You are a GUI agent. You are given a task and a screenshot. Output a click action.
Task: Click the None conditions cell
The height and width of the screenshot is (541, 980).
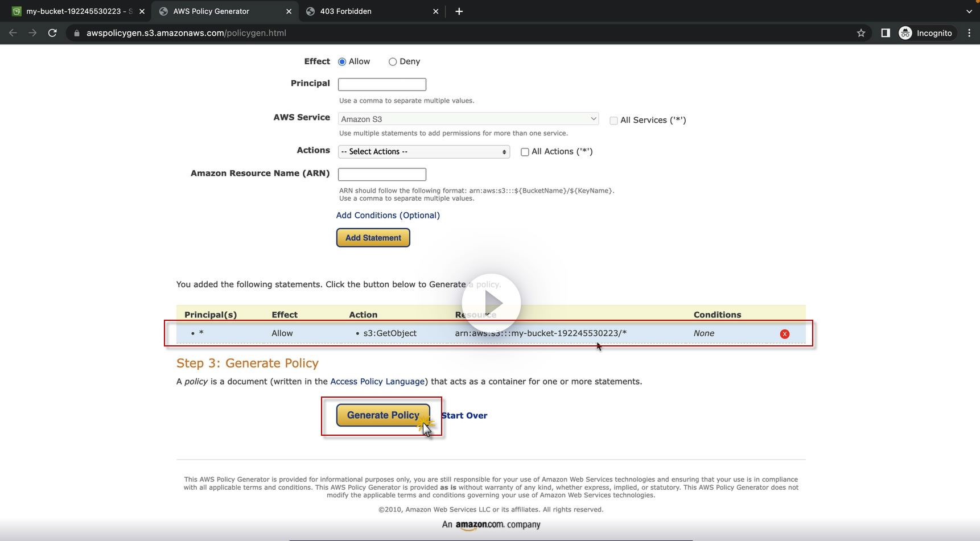[x=704, y=333]
